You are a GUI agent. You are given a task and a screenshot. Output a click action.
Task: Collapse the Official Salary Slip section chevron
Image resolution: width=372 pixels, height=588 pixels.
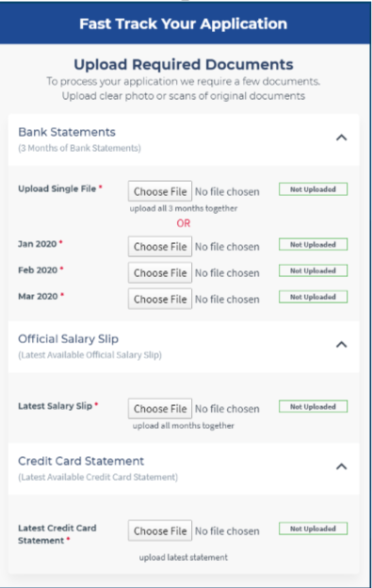tap(341, 344)
